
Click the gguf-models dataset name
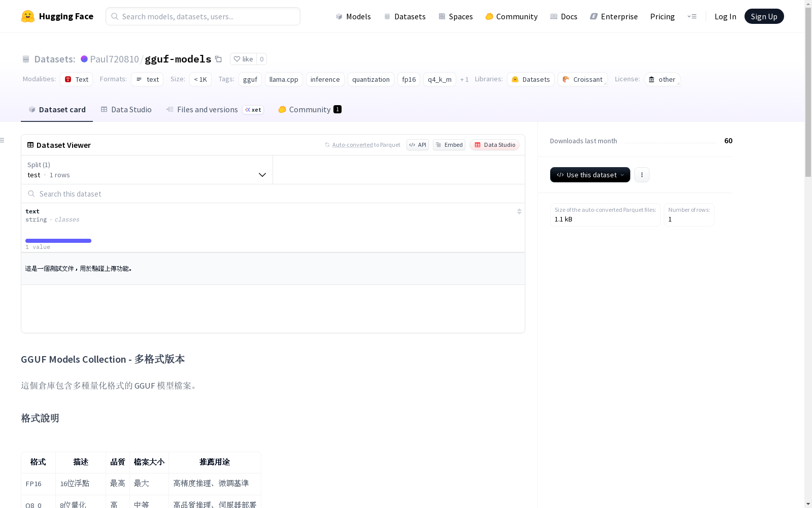[178, 59]
